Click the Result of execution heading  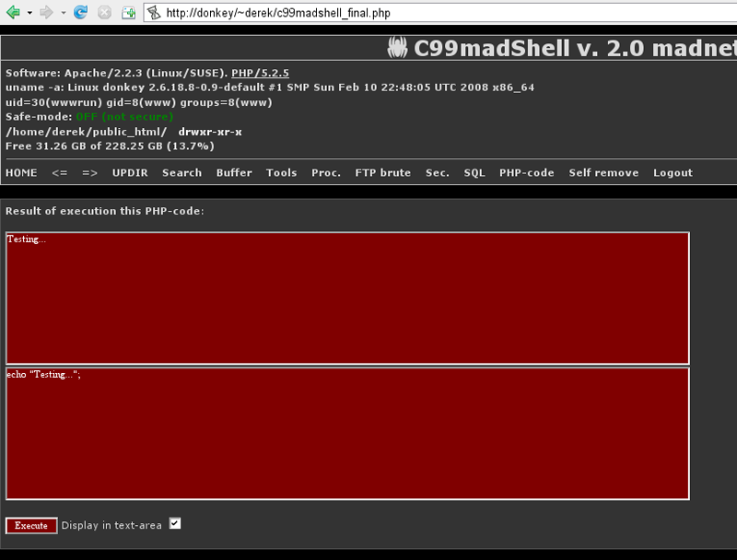[x=105, y=212]
